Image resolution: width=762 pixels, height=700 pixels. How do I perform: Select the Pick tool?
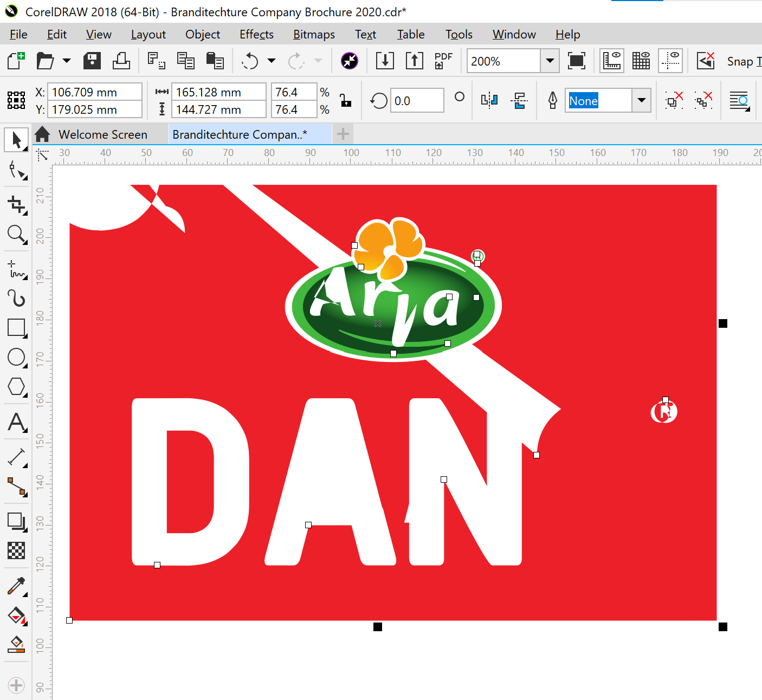click(x=16, y=140)
